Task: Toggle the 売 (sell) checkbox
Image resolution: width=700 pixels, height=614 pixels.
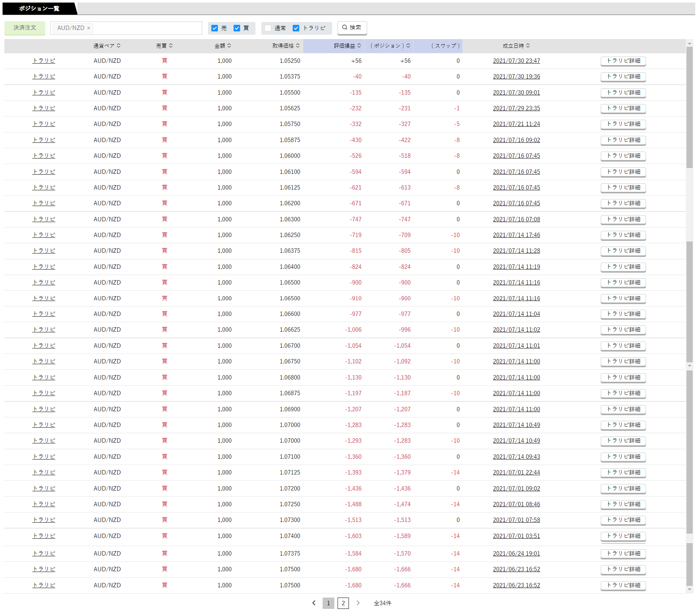Action: [215, 28]
